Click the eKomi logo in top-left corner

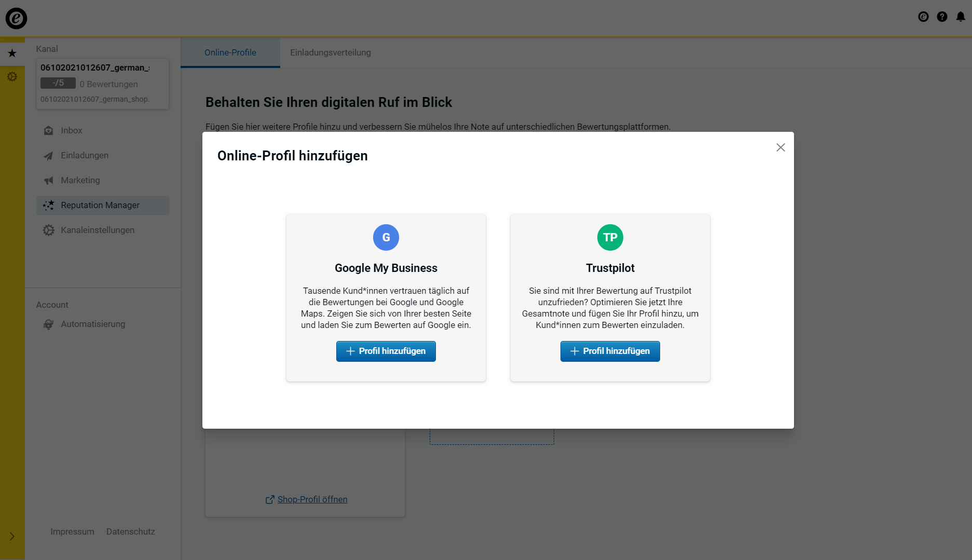[x=16, y=18]
